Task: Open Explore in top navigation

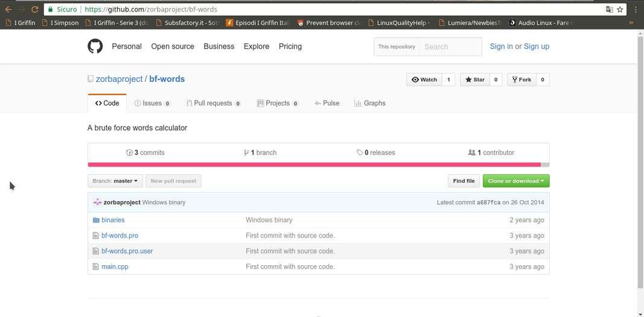Action: [x=257, y=46]
